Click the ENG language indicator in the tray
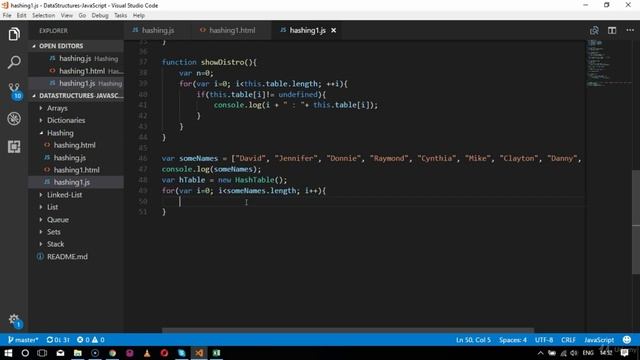The image size is (640, 360). point(588,353)
